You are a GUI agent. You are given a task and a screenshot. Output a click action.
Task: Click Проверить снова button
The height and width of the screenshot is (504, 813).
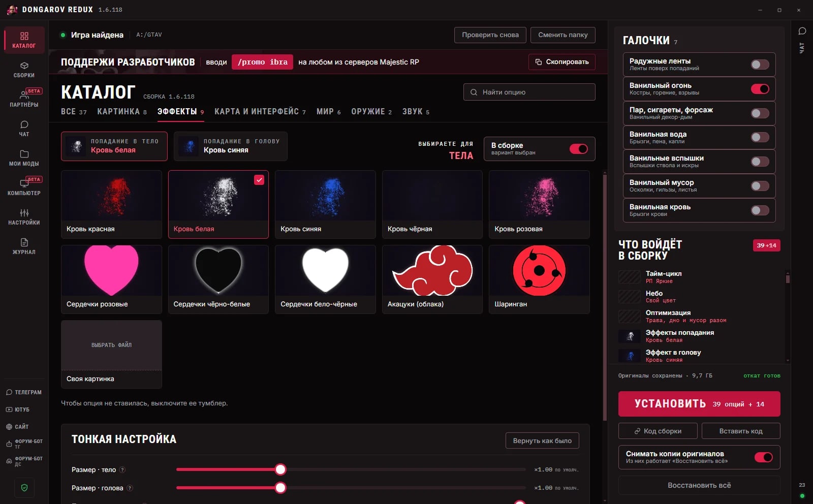click(x=490, y=35)
